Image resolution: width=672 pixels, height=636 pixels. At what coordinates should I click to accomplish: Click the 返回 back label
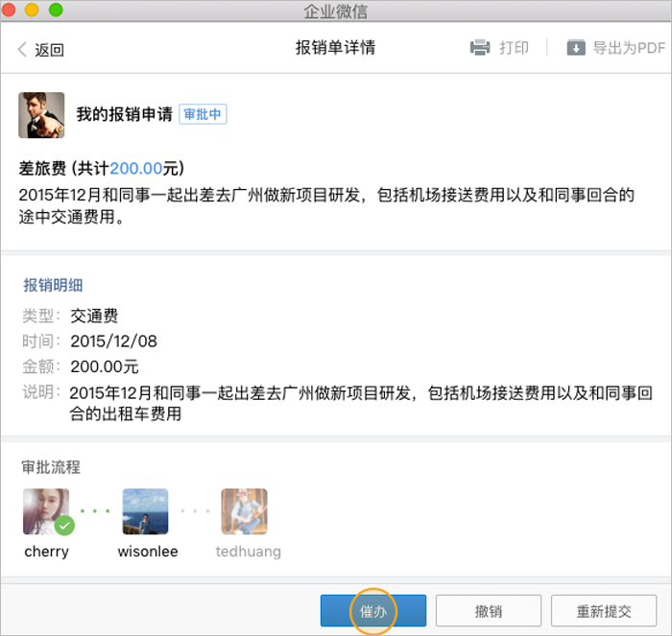[50, 50]
